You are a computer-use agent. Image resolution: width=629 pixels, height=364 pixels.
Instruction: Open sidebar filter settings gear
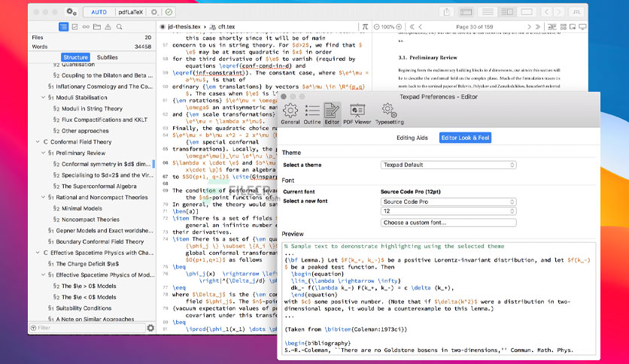coord(150,328)
